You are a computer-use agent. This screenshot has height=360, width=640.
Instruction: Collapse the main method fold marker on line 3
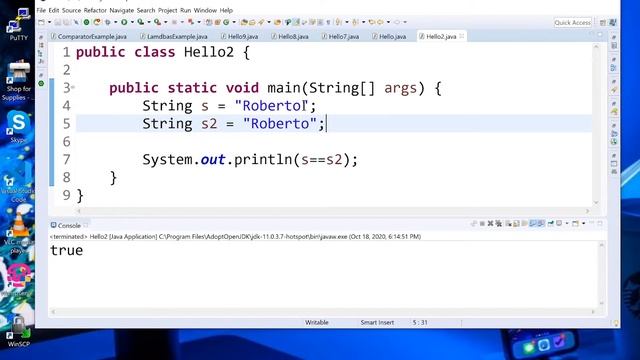click(73, 87)
